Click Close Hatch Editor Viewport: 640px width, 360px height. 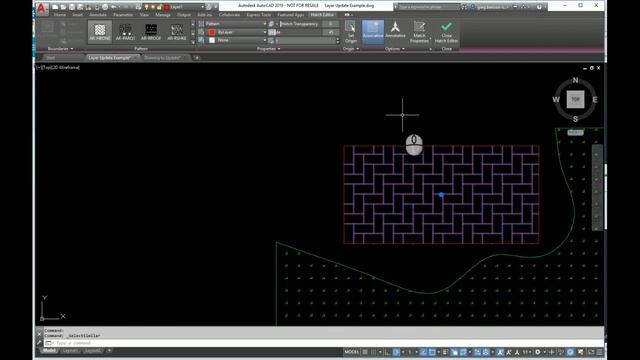click(447, 32)
